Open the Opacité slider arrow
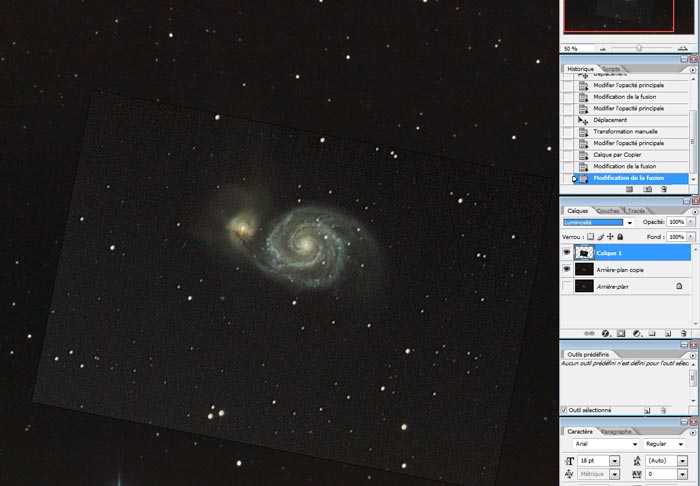The height and width of the screenshot is (486, 700). (x=691, y=222)
